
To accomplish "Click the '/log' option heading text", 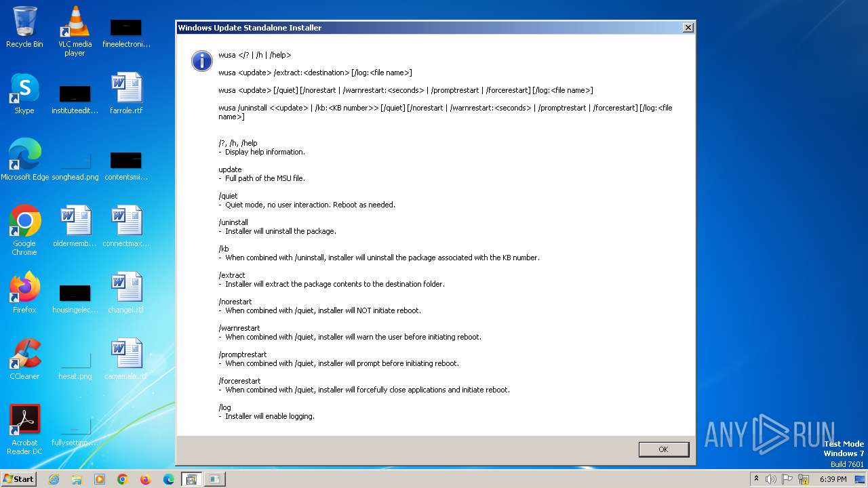I will pyautogui.click(x=224, y=407).
